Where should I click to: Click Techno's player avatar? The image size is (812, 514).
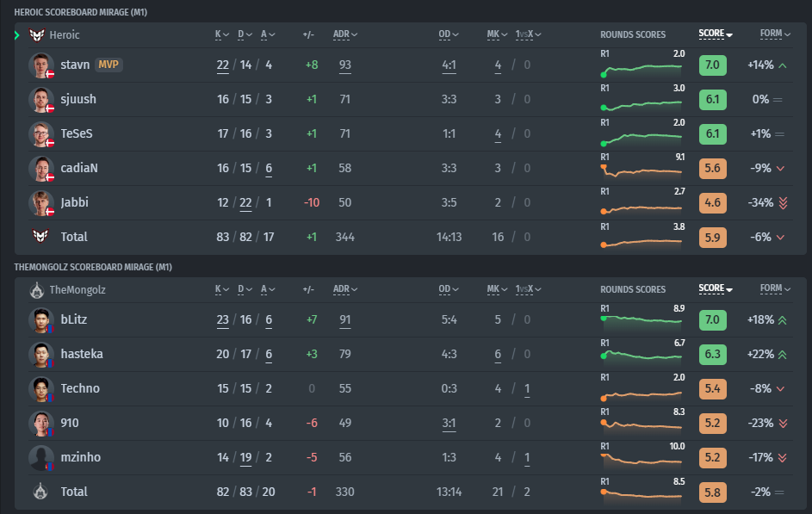pos(41,389)
